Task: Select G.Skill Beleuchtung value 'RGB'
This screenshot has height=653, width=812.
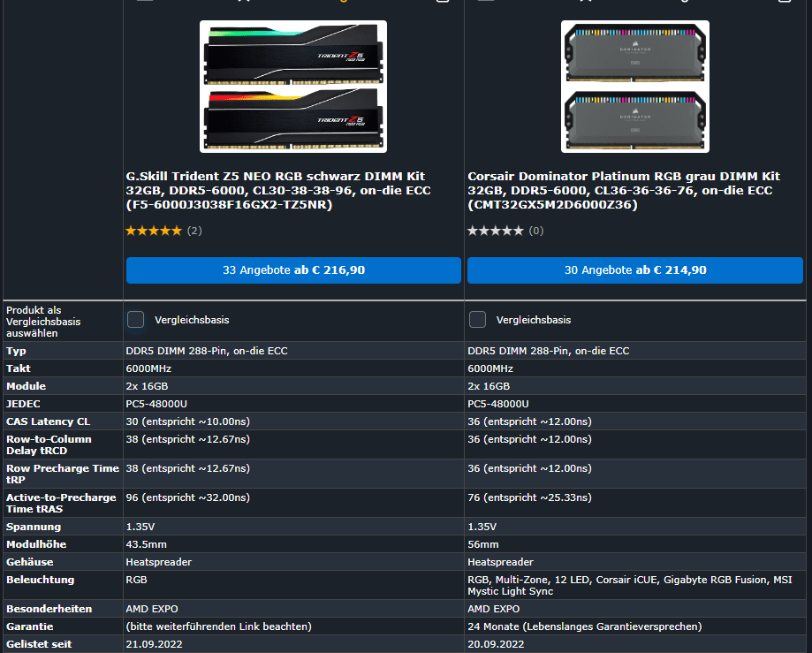Action: pyautogui.click(x=136, y=580)
